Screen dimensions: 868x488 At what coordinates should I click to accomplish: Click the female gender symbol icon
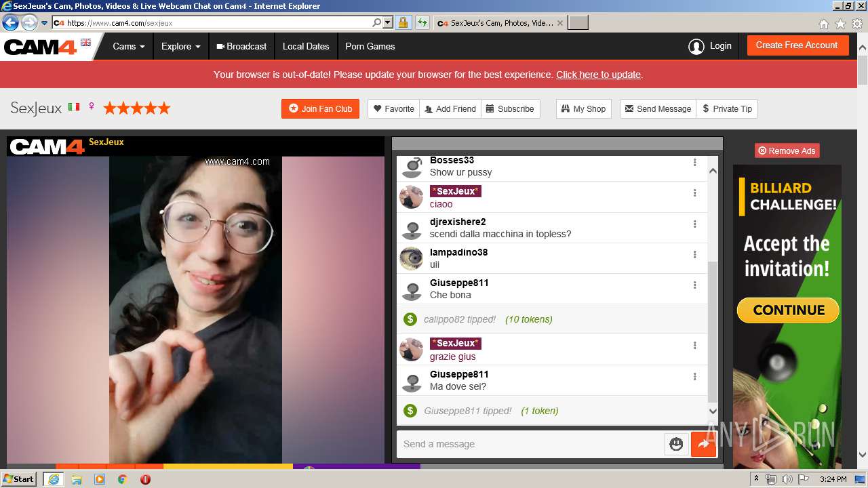[x=92, y=108]
